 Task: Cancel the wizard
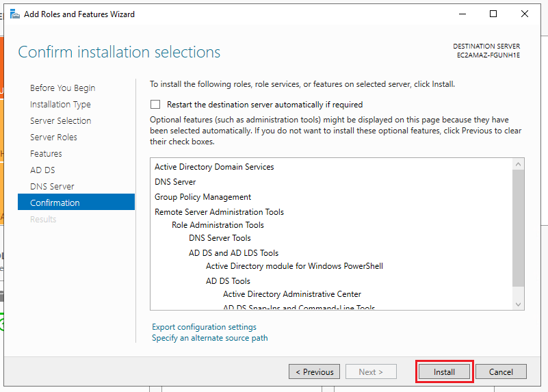(501, 371)
